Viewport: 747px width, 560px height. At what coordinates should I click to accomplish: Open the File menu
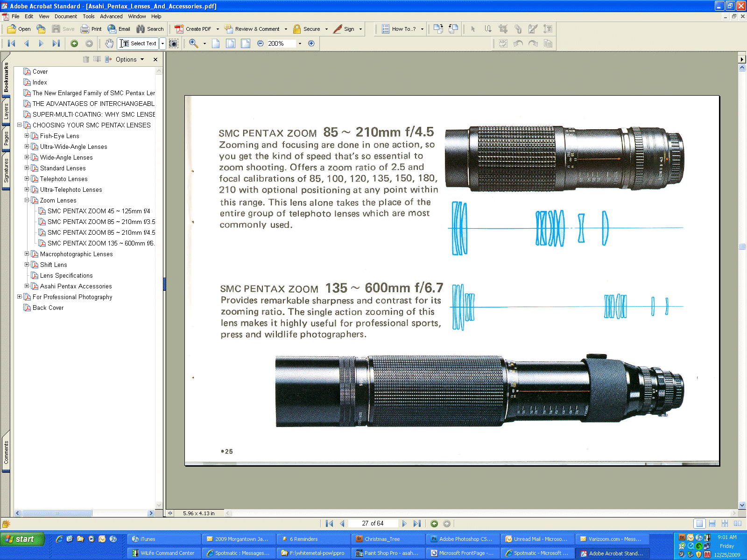coord(15,16)
